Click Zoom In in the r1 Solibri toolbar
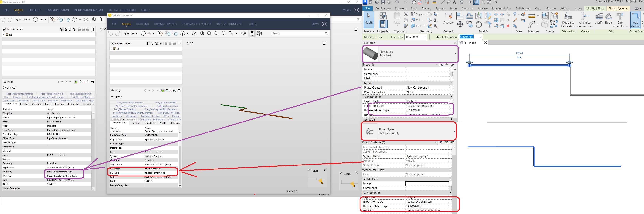This screenshot has width=644, height=214. pyautogui.click(x=209, y=33)
